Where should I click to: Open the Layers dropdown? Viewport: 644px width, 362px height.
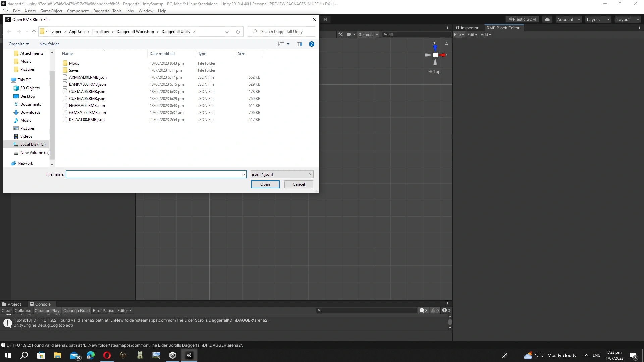[598, 19]
